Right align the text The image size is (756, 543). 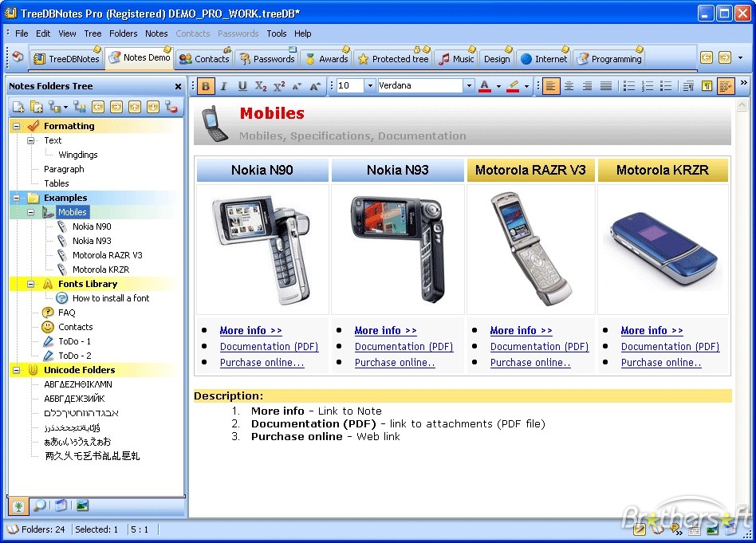[587, 86]
